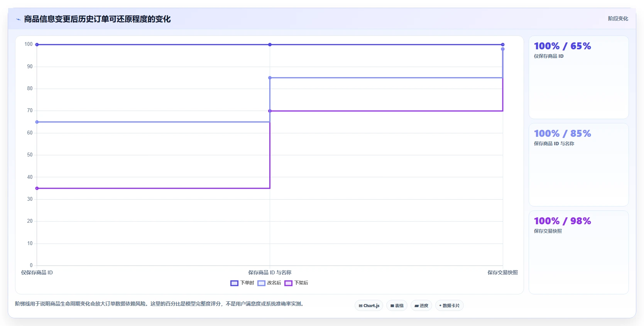Click the x-axis label 保存交易快照

(502, 273)
